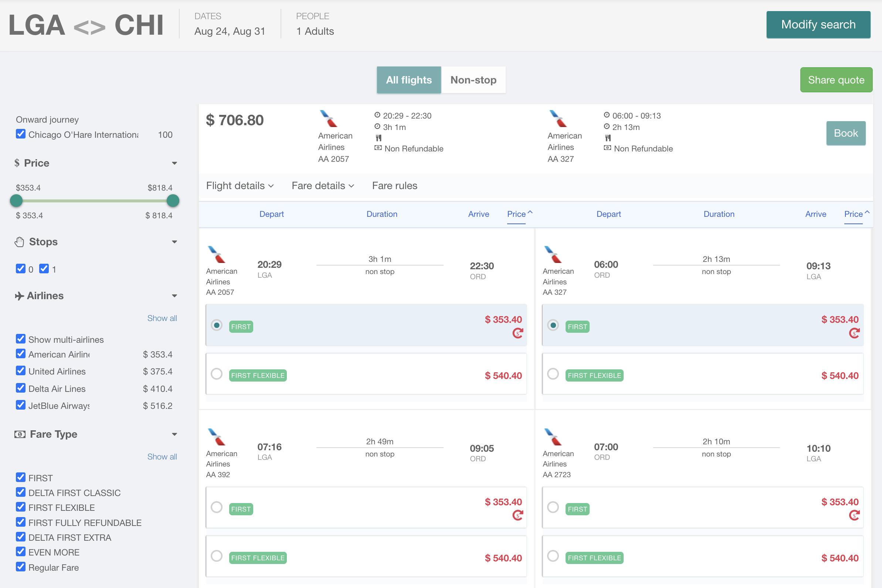
Task: Click the dollar icon next to Price filter
Action: click(x=17, y=163)
